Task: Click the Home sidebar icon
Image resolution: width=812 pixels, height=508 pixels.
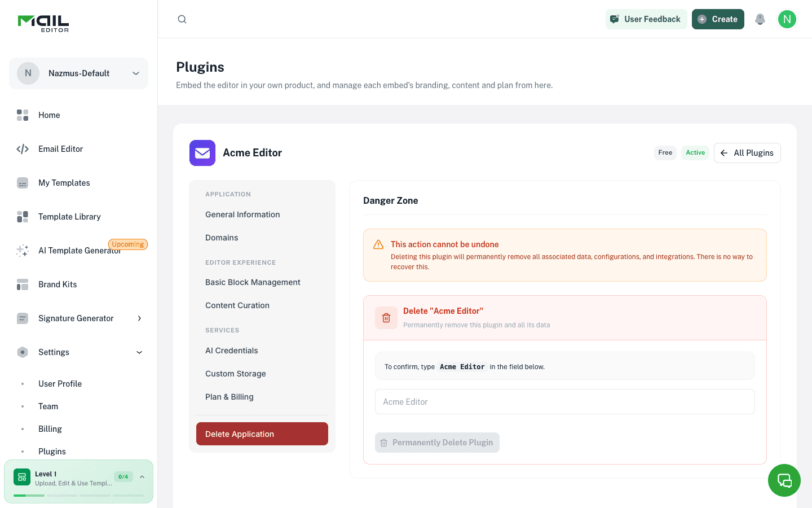Action: 23,115
